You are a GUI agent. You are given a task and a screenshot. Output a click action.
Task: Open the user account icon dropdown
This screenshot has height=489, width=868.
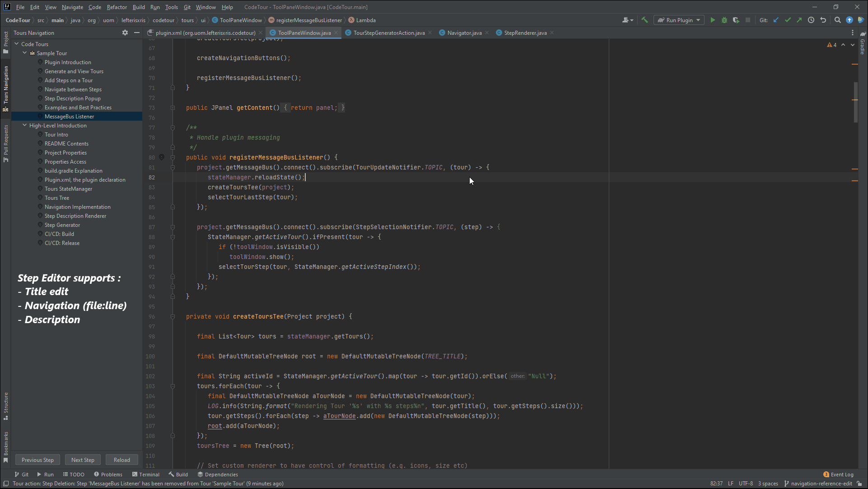[x=628, y=20]
